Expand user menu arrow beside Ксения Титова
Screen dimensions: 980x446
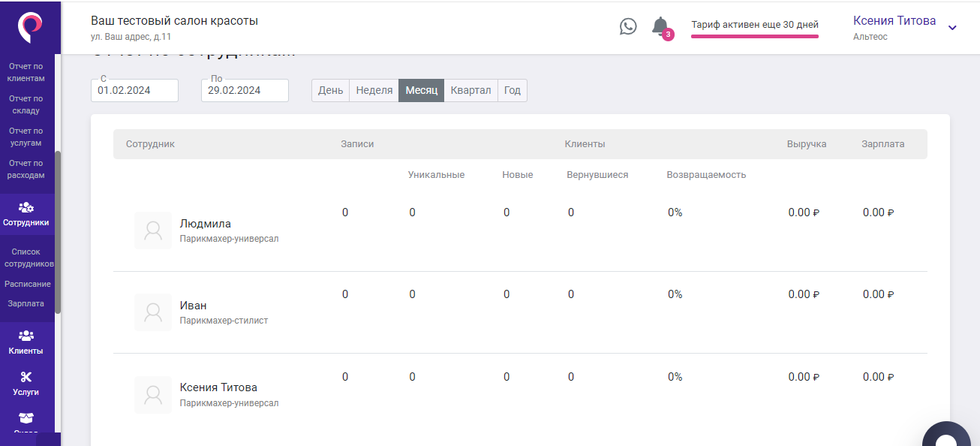click(x=952, y=28)
